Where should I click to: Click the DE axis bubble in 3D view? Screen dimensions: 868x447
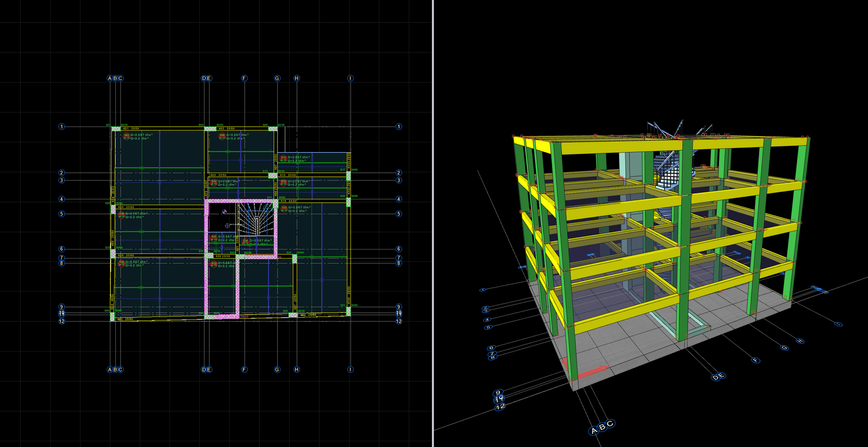click(x=718, y=376)
